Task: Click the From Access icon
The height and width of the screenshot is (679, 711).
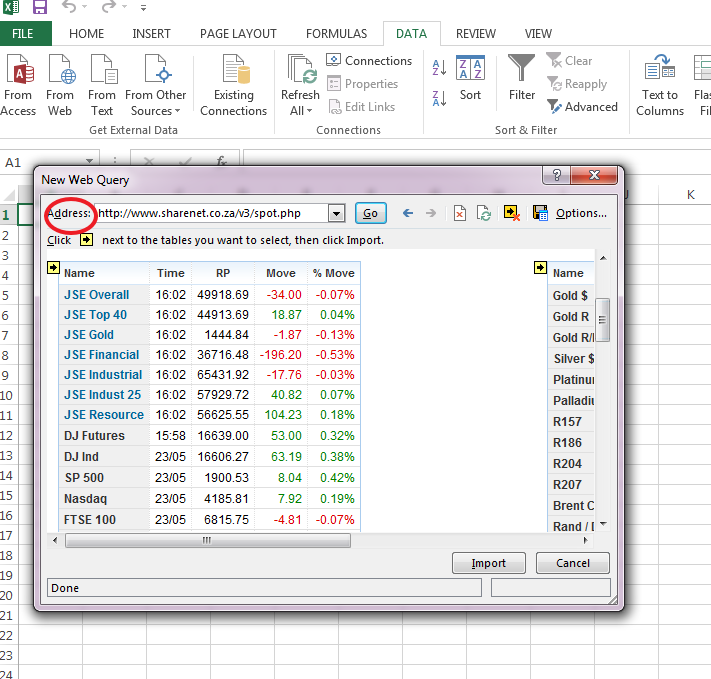Action: coord(19,69)
